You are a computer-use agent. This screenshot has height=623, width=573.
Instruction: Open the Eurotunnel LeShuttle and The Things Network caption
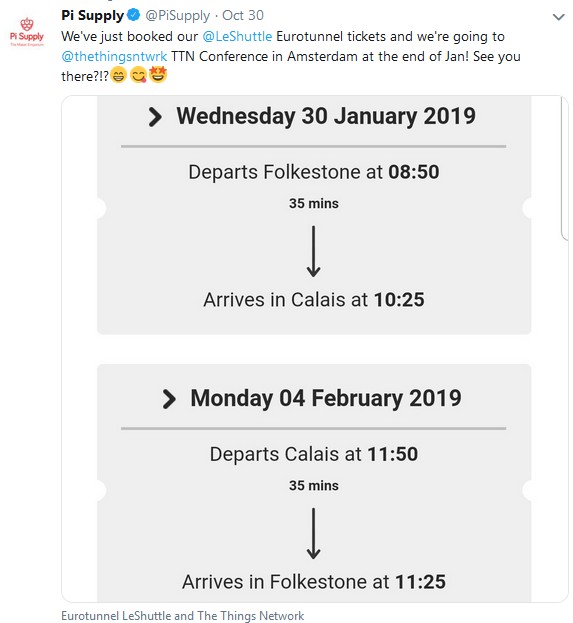pos(183,615)
